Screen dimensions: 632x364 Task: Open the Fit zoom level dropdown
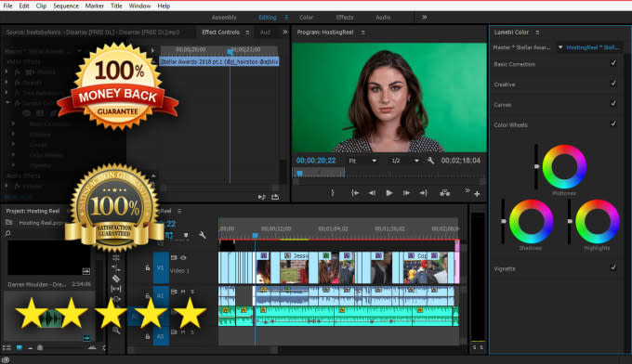pyautogui.click(x=374, y=161)
